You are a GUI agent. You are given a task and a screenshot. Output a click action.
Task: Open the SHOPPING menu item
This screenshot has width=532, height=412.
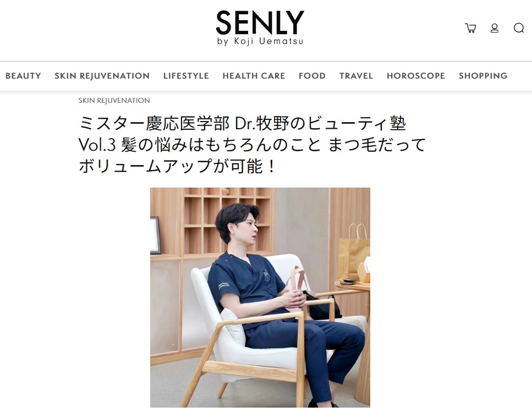[x=483, y=75]
